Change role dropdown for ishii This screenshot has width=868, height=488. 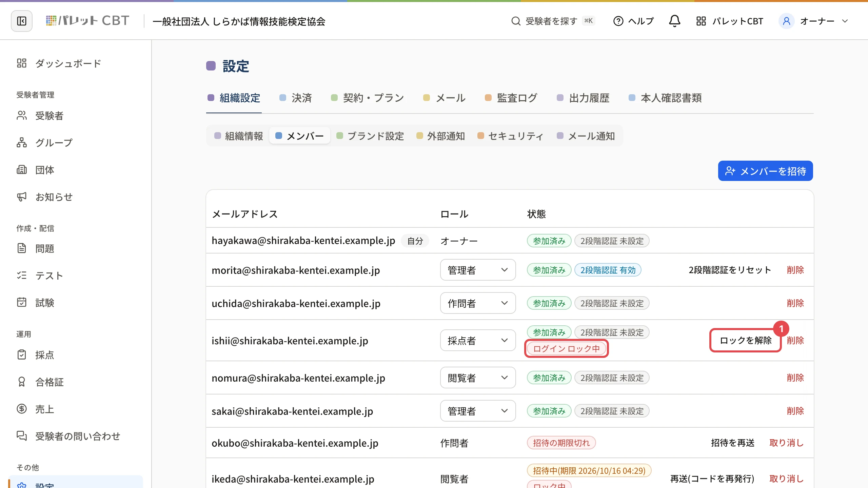pyautogui.click(x=478, y=341)
